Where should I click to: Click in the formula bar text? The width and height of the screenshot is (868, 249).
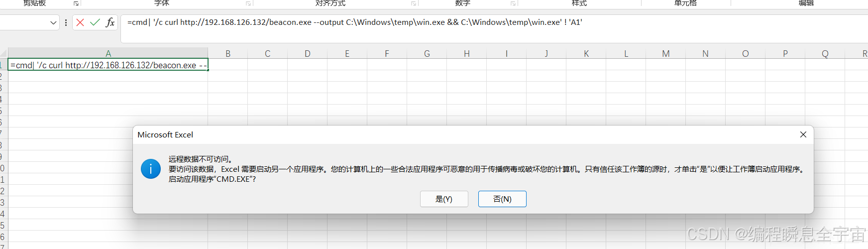(x=354, y=22)
